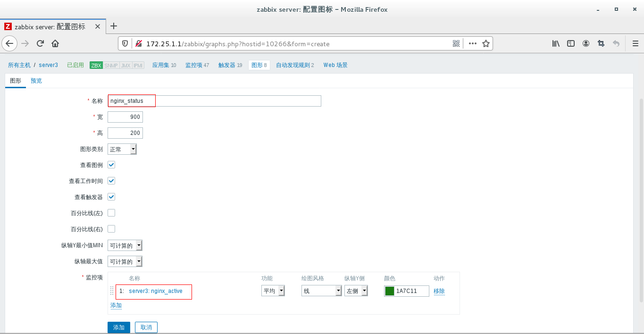Go back with the browser back arrow

tap(10, 43)
